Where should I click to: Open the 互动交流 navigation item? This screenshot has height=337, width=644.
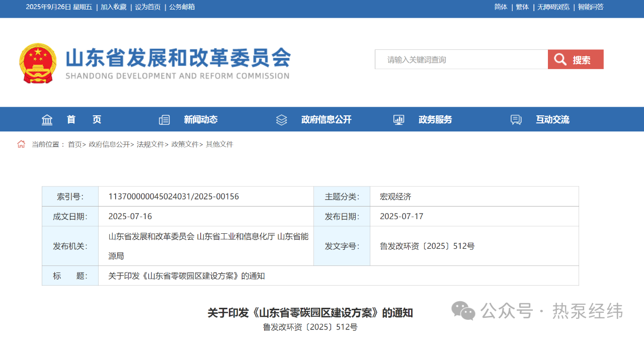552,120
